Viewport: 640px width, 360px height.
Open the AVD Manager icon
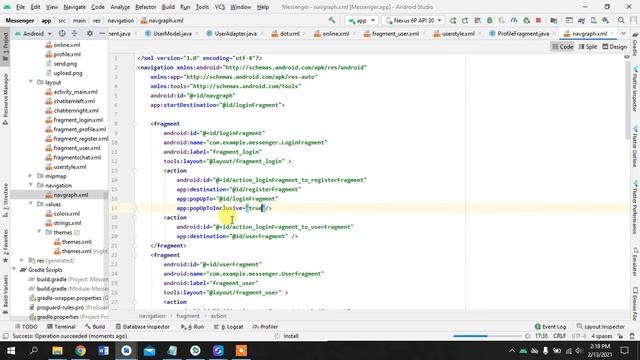(x=593, y=20)
